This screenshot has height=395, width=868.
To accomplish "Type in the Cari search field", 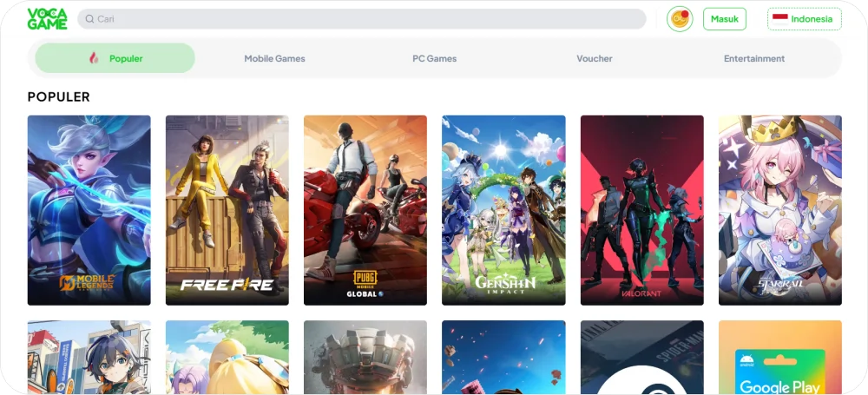I will point(365,19).
